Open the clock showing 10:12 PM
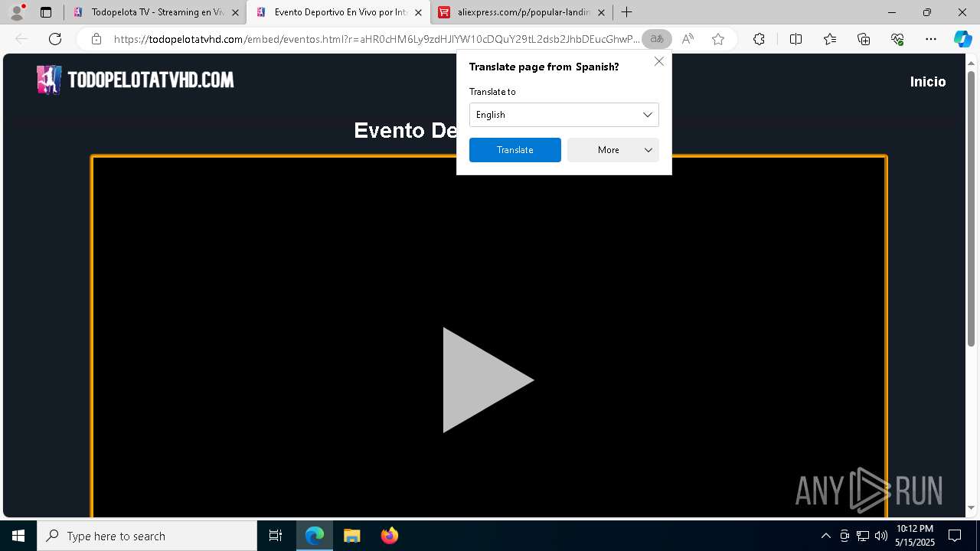This screenshot has width=980, height=551. click(x=915, y=536)
